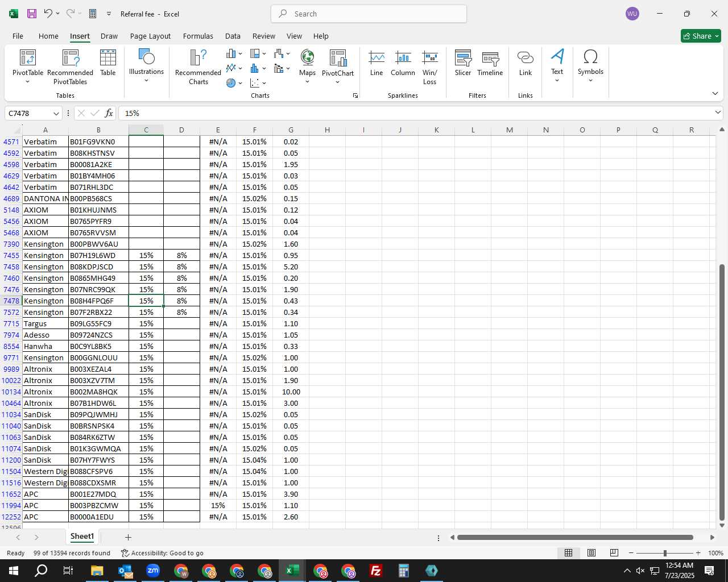Open the Symbols dropdown
728x582 pixels.
click(x=590, y=81)
